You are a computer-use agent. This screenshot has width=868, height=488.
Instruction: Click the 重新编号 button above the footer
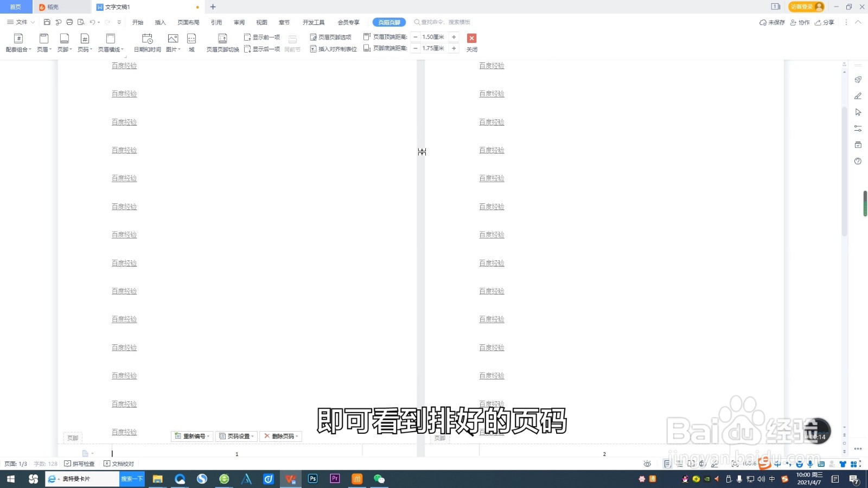coord(192,436)
